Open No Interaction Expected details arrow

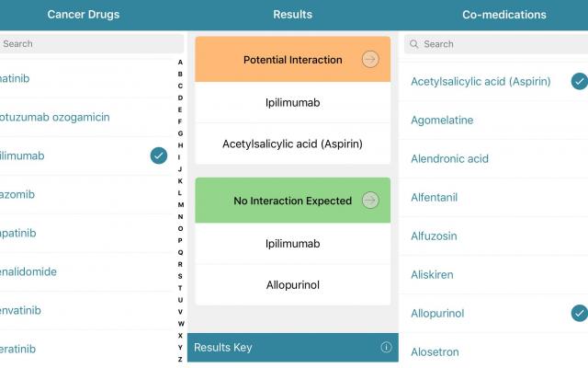point(370,201)
